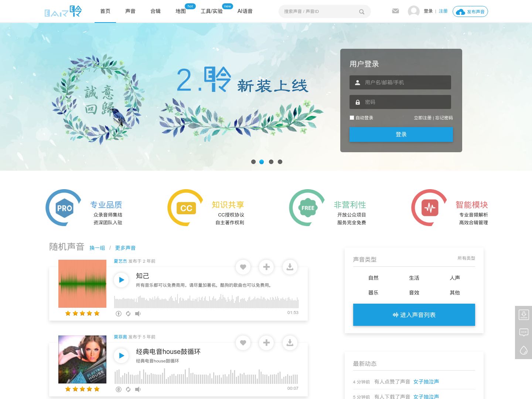The image size is (532, 399).
Task: Open author 夏艺杰 profile link
Action: [x=120, y=261]
